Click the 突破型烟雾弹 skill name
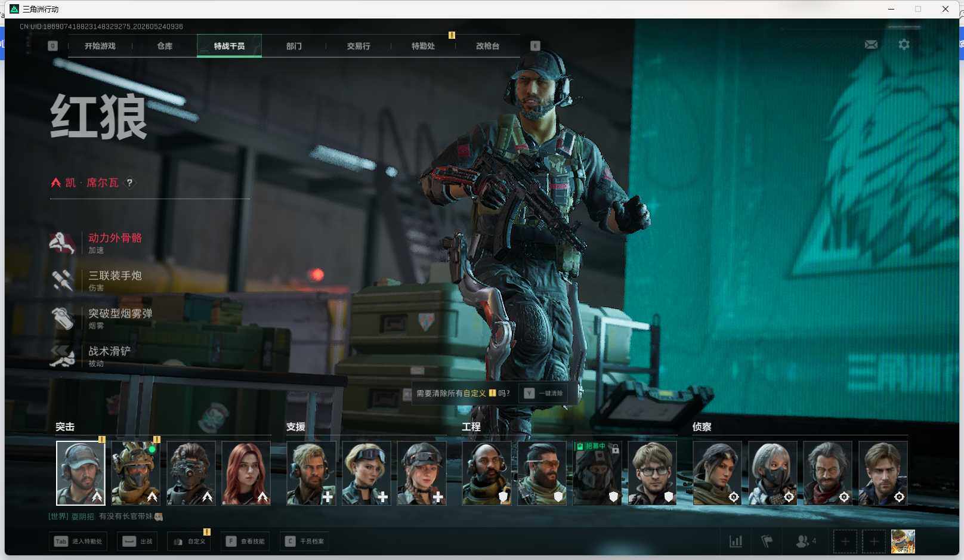Viewport: 964px width, 560px height. coord(120,313)
